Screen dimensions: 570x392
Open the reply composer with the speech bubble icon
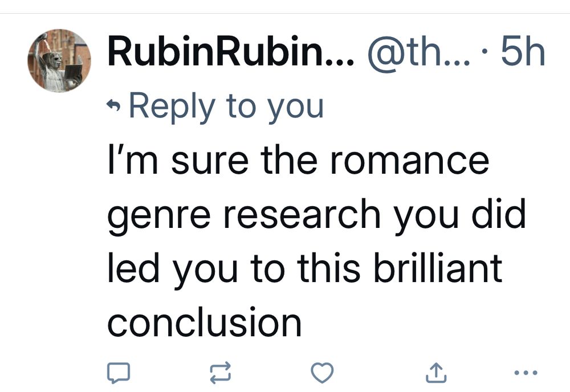pos(119,373)
